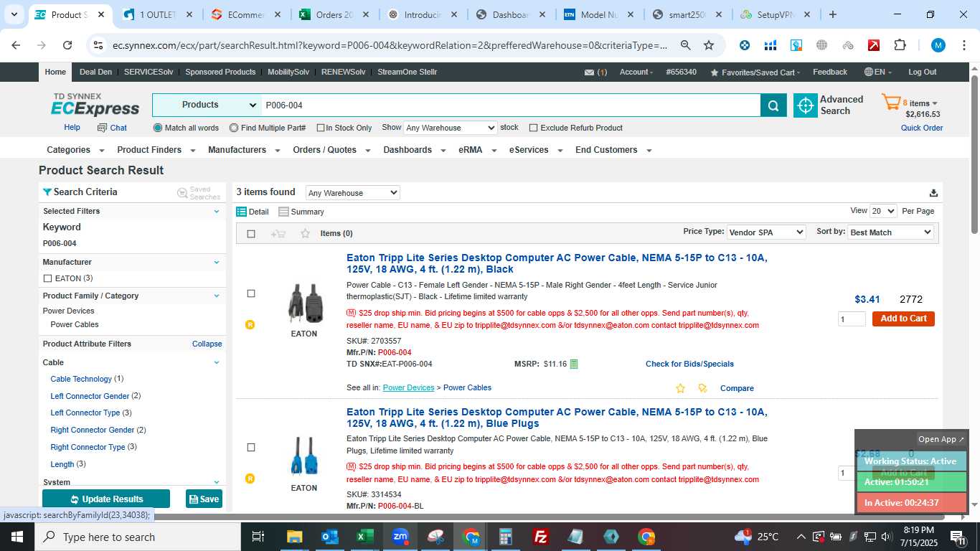Open Excel from the taskbar
980x551 pixels.
pos(365,537)
